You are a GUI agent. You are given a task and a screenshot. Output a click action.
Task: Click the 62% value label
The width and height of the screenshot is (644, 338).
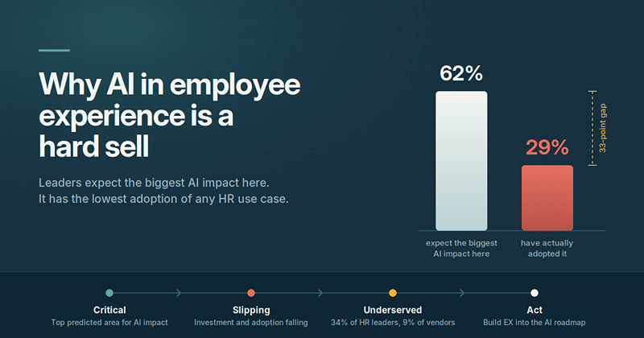pyautogui.click(x=461, y=73)
